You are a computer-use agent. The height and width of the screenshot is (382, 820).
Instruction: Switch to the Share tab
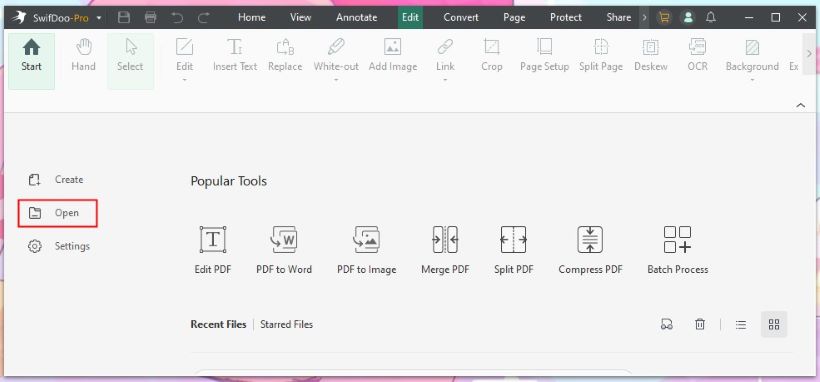point(619,17)
